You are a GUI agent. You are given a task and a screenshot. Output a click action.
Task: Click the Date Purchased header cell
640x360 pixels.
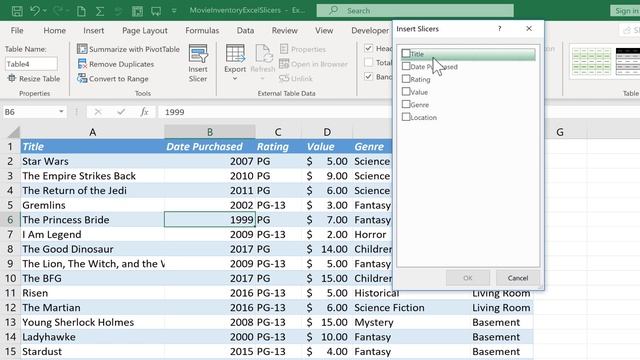click(x=210, y=147)
